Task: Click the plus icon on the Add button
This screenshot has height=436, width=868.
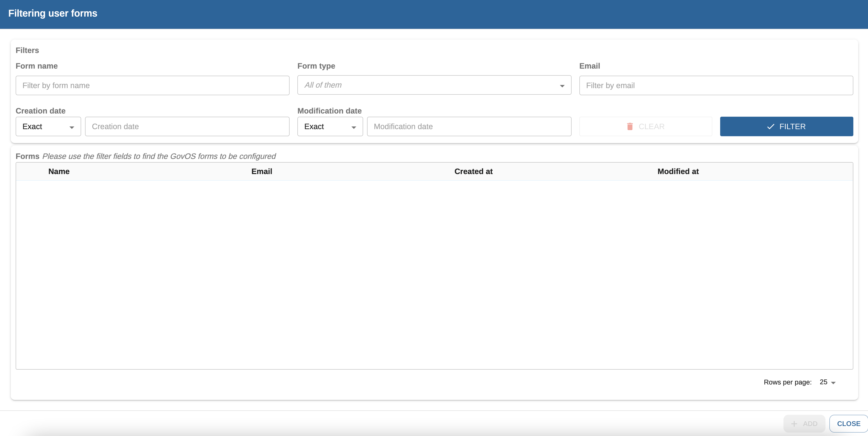Action: [794, 424]
